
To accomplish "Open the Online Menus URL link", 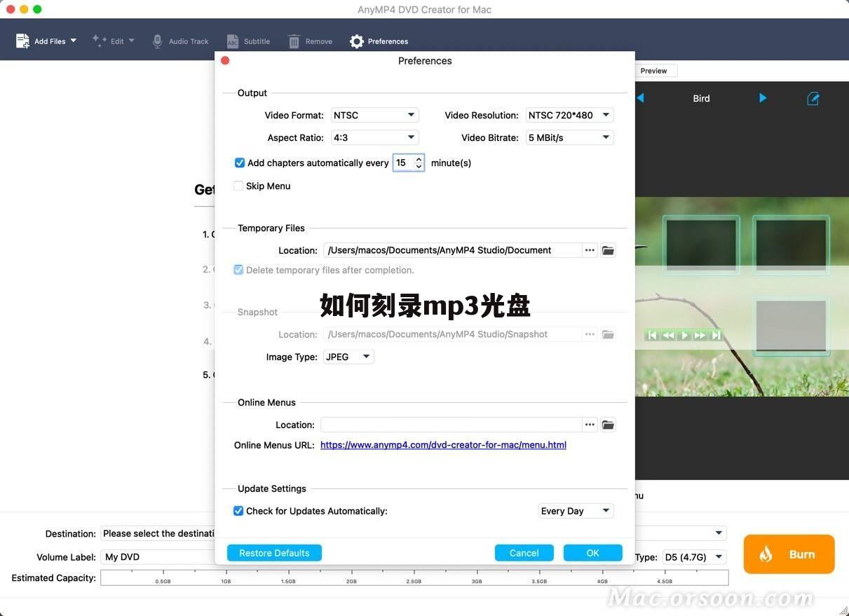I will [443, 445].
